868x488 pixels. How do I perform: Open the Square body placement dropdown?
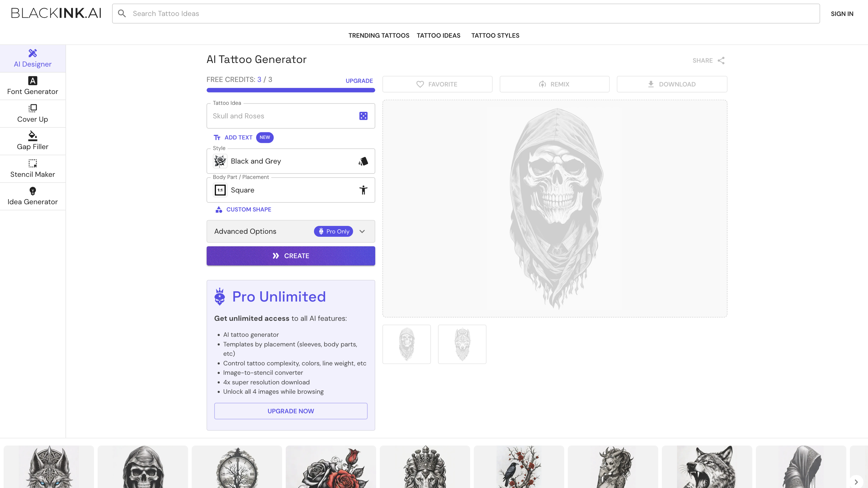click(291, 190)
